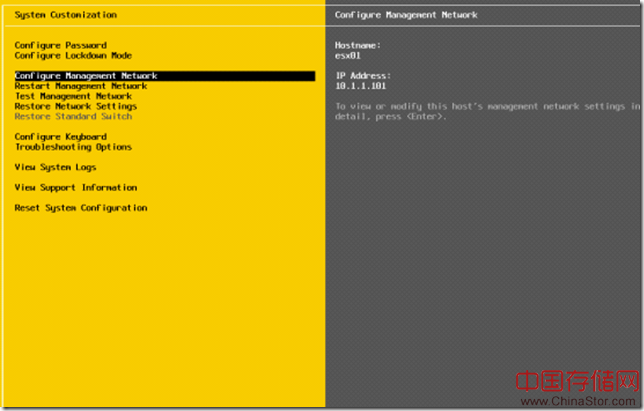Image resolution: width=644 pixels, height=411 pixels.
Task: Click the IP value 10.1.1.101
Action: [x=361, y=86]
